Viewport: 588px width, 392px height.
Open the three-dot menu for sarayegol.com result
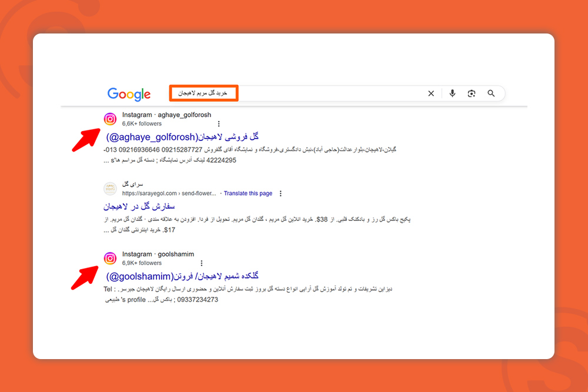tap(280, 193)
